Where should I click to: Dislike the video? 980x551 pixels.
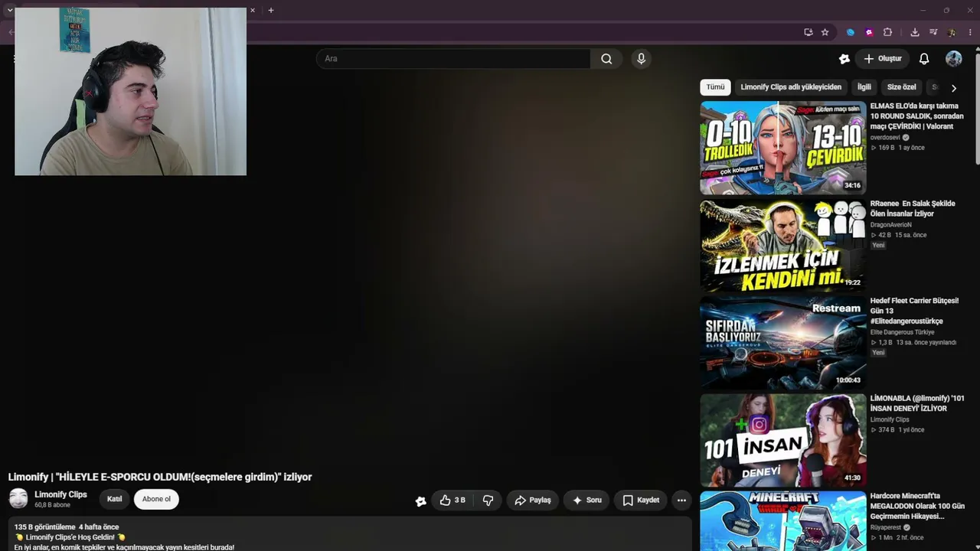(x=488, y=500)
